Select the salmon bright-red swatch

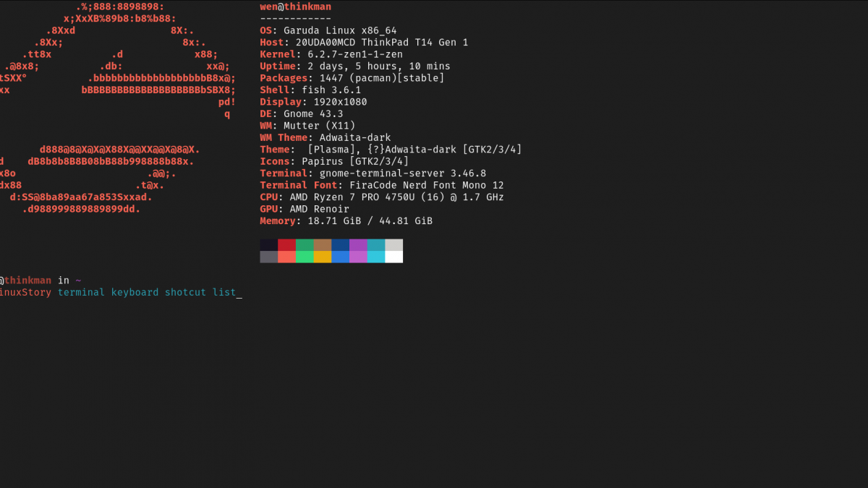[x=286, y=257]
